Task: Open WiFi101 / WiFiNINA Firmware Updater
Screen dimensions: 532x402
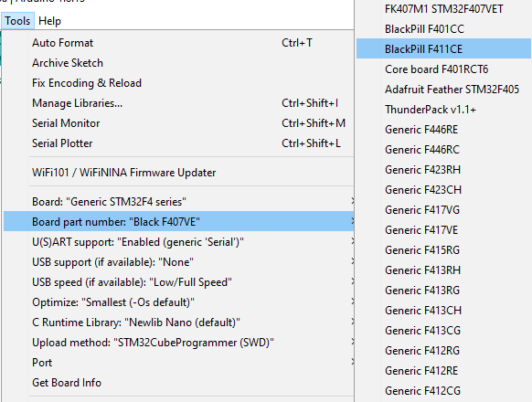Action: click(x=179, y=173)
